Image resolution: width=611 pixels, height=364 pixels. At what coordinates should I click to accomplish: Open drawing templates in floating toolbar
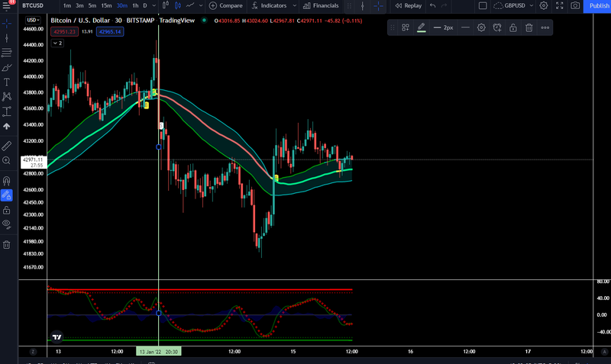coord(406,27)
